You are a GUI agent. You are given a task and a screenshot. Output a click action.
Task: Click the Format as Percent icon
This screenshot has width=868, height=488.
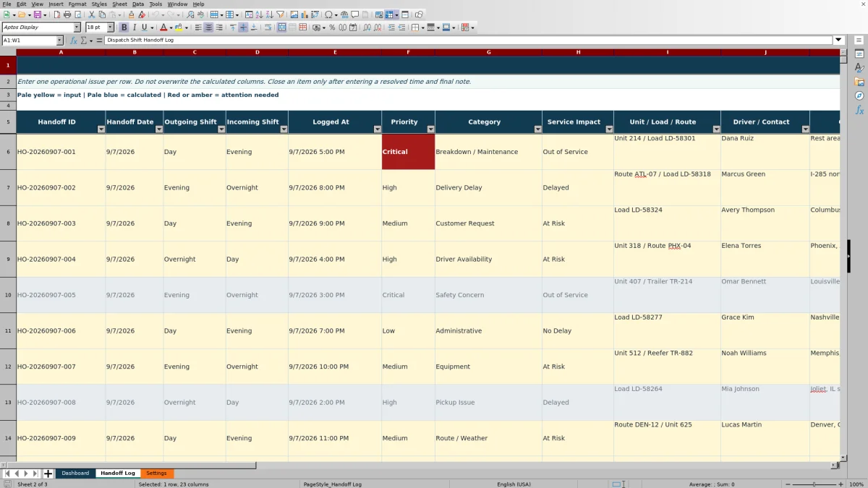click(332, 27)
